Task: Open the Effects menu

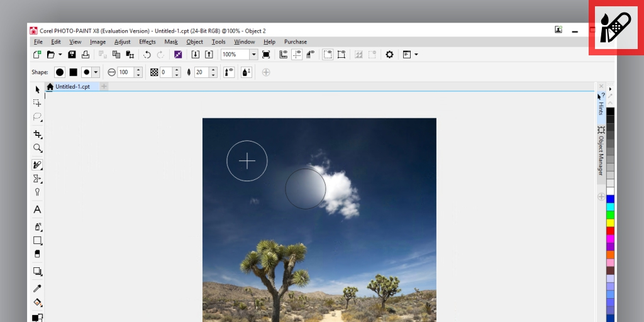Action: (147, 42)
